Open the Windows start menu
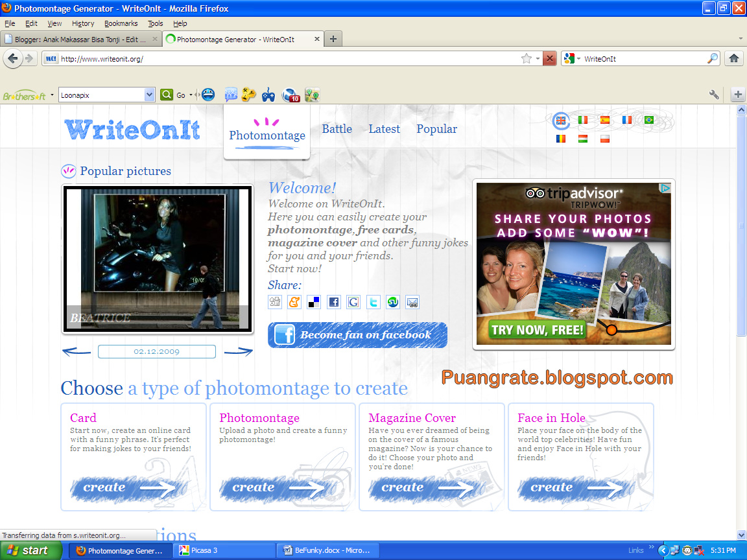Screen dimensions: 747x560 click(30, 550)
